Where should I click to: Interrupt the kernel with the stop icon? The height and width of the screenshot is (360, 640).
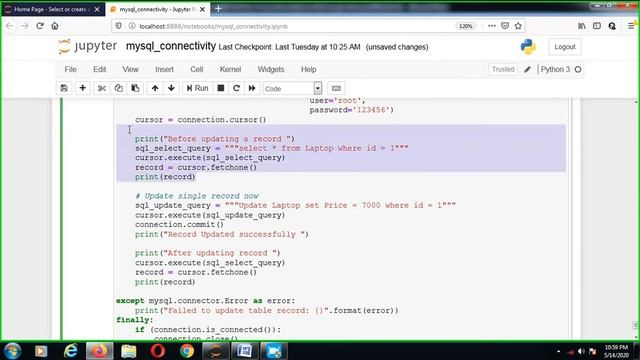tap(221, 88)
